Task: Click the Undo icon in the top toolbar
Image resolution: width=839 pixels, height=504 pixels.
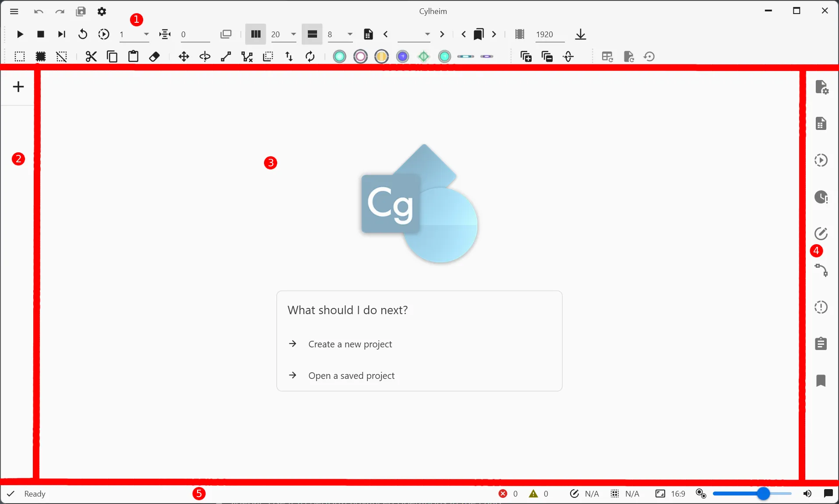Action: click(x=38, y=12)
